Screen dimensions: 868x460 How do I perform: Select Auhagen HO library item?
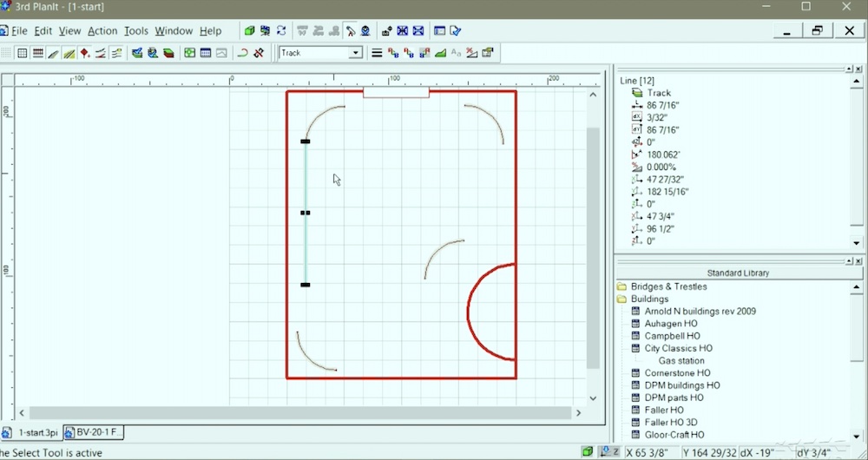click(x=671, y=324)
